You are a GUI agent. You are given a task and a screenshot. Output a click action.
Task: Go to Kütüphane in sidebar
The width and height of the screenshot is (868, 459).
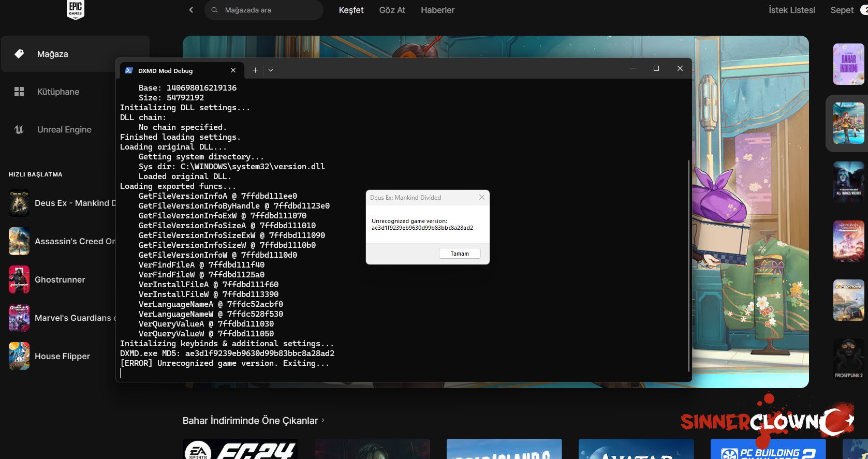(x=58, y=92)
